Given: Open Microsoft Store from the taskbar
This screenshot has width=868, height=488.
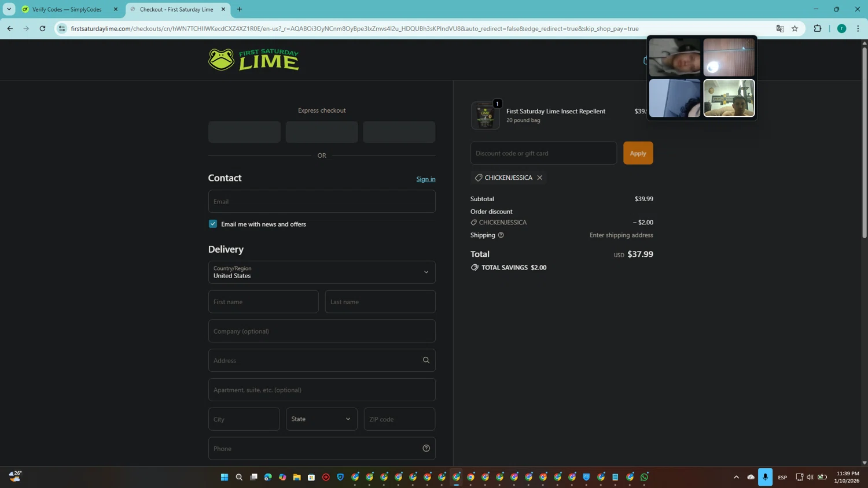Looking at the screenshot, I should click(311, 477).
